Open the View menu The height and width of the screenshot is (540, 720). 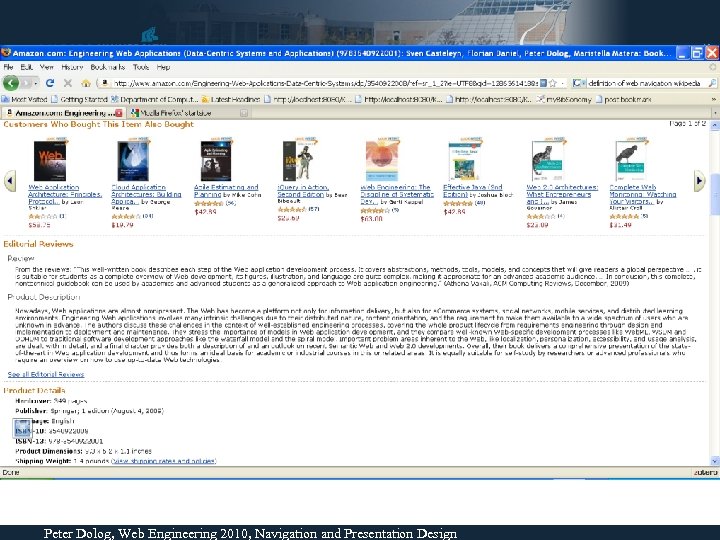(x=46, y=67)
